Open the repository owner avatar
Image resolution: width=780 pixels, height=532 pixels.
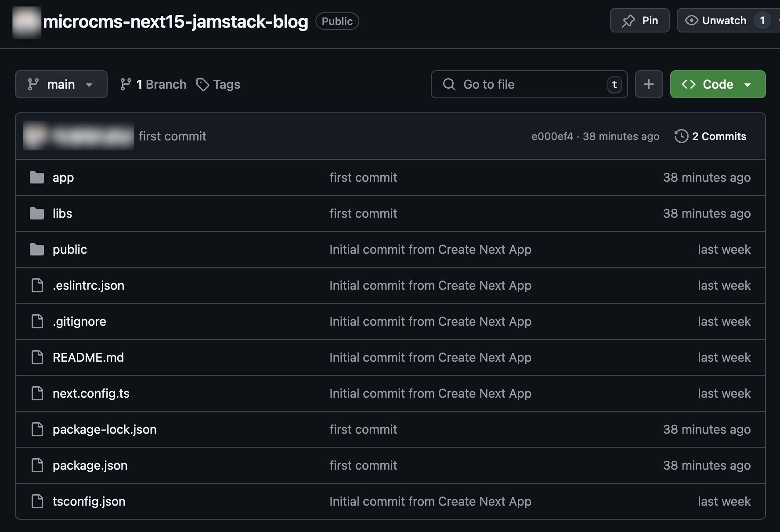pyautogui.click(x=27, y=22)
